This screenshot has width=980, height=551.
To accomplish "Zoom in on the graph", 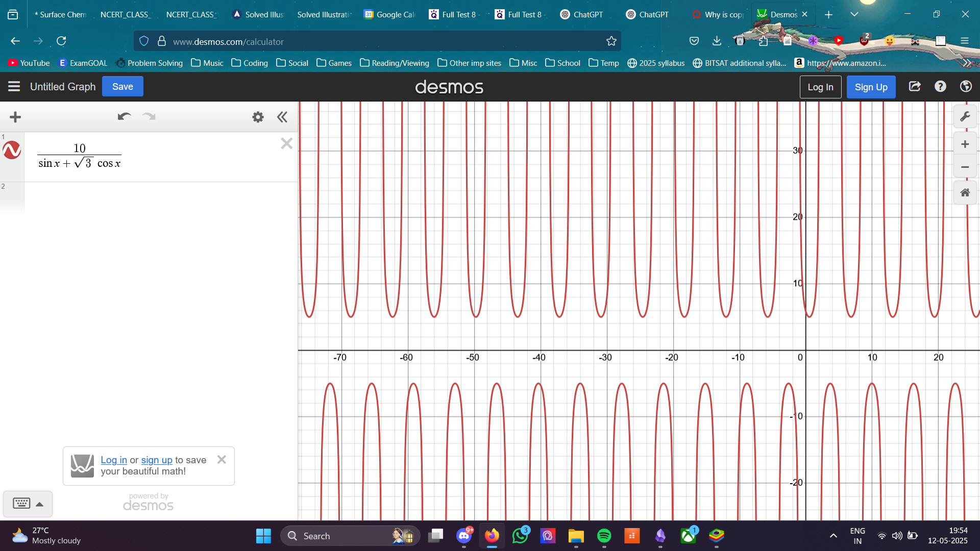I will click(x=965, y=144).
